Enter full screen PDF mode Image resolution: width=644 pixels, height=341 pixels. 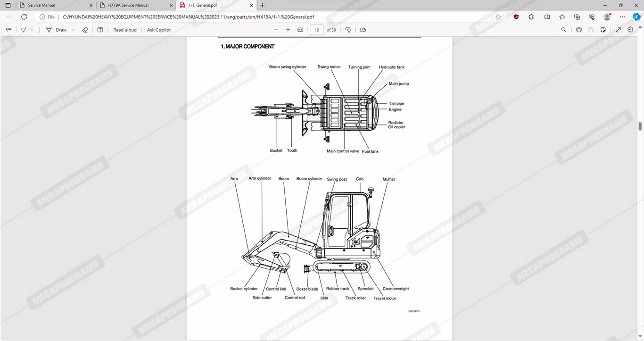pyautogui.click(x=618, y=30)
